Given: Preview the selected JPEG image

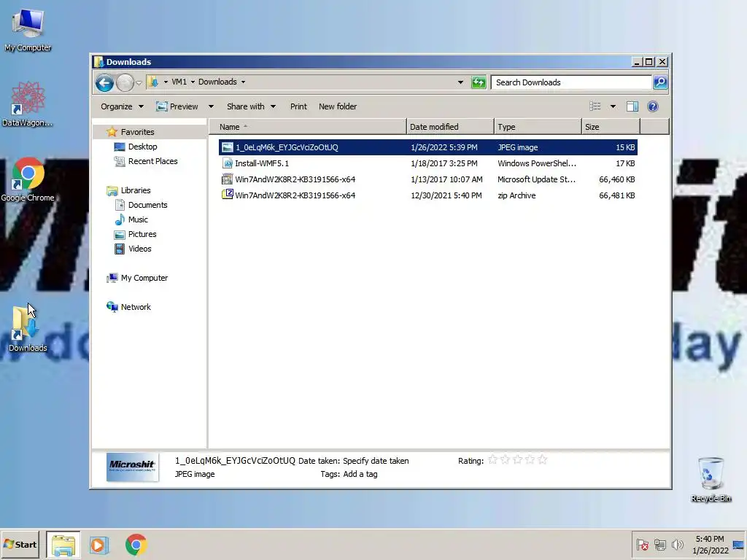Looking at the screenshot, I should click(x=177, y=106).
